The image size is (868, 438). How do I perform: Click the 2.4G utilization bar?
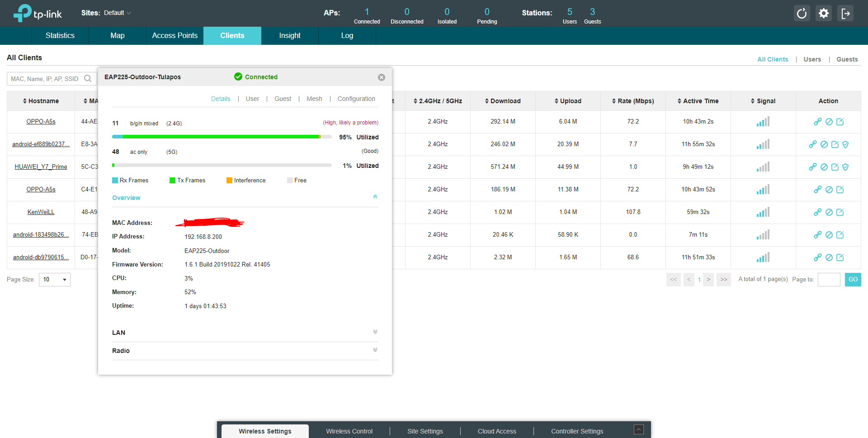[222, 137]
